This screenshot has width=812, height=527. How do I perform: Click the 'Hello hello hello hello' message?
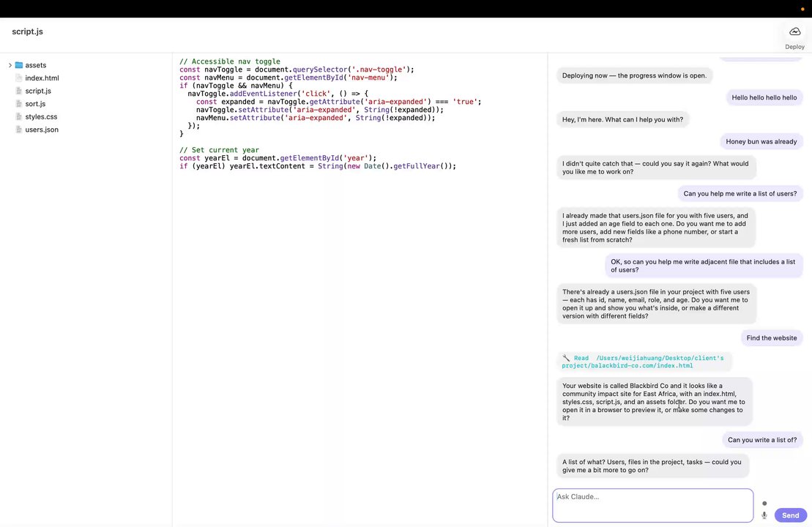tap(764, 97)
